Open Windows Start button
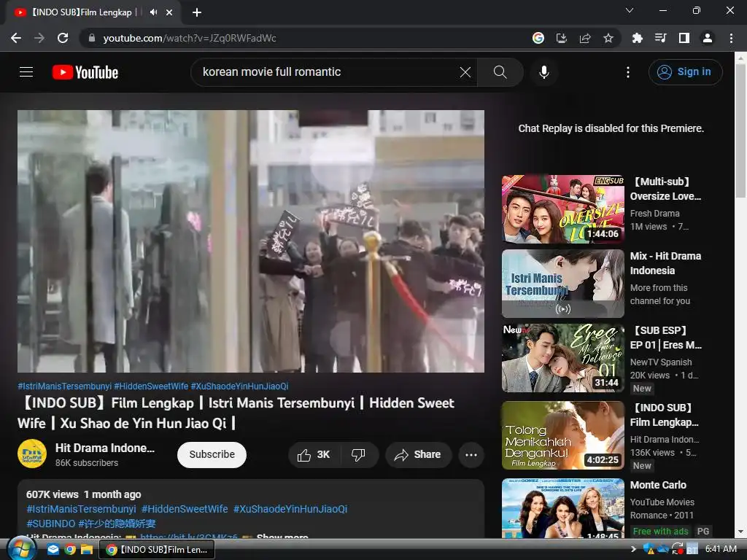Viewport: 747px width, 560px height. tap(20, 549)
